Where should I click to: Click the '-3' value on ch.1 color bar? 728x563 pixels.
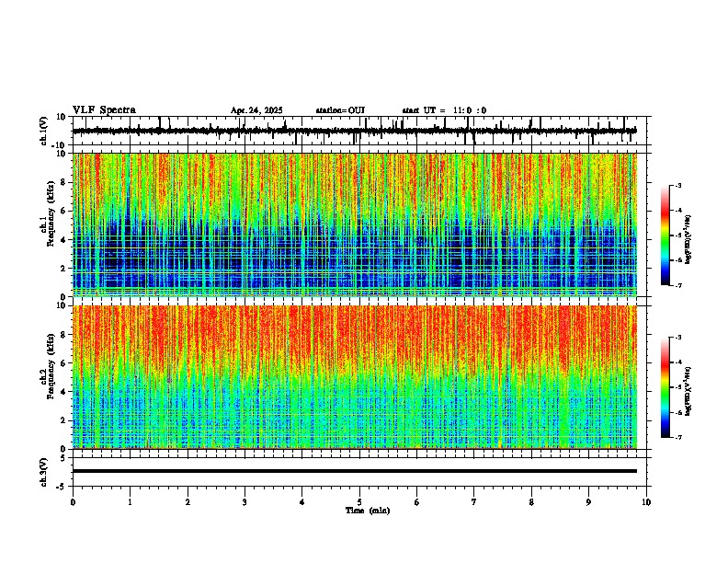click(x=678, y=186)
